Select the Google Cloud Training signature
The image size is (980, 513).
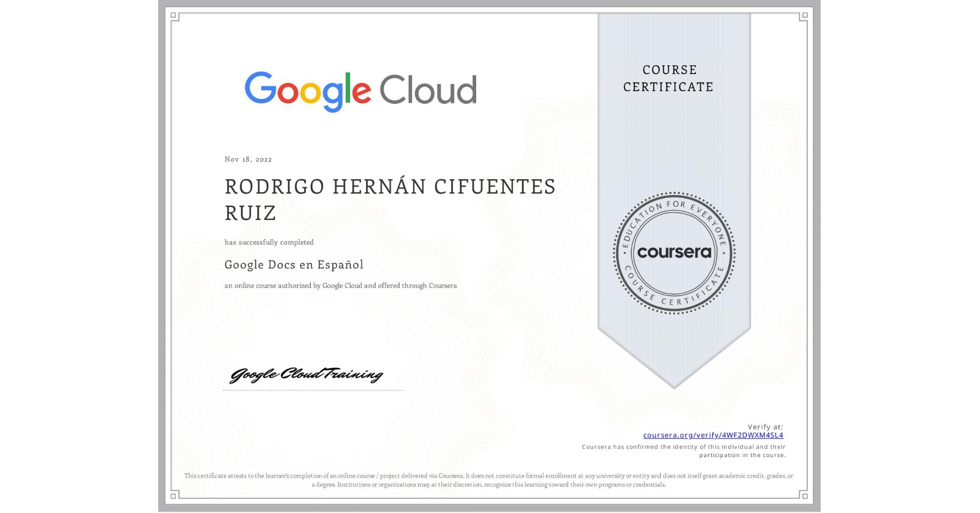coord(307,375)
